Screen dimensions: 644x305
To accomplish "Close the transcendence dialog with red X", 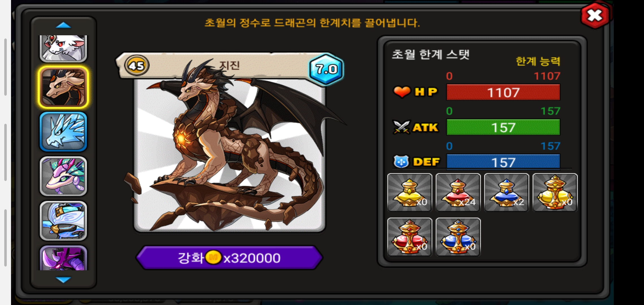I will [595, 16].
